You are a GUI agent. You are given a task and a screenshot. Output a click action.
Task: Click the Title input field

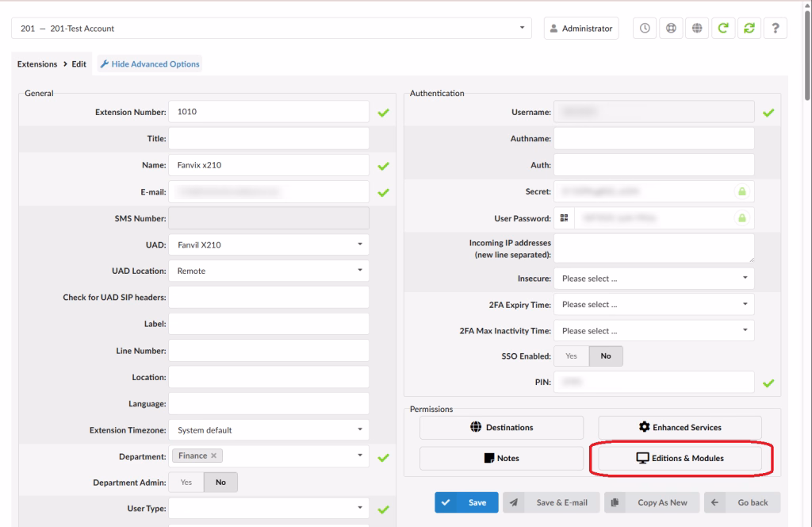tap(269, 138)
